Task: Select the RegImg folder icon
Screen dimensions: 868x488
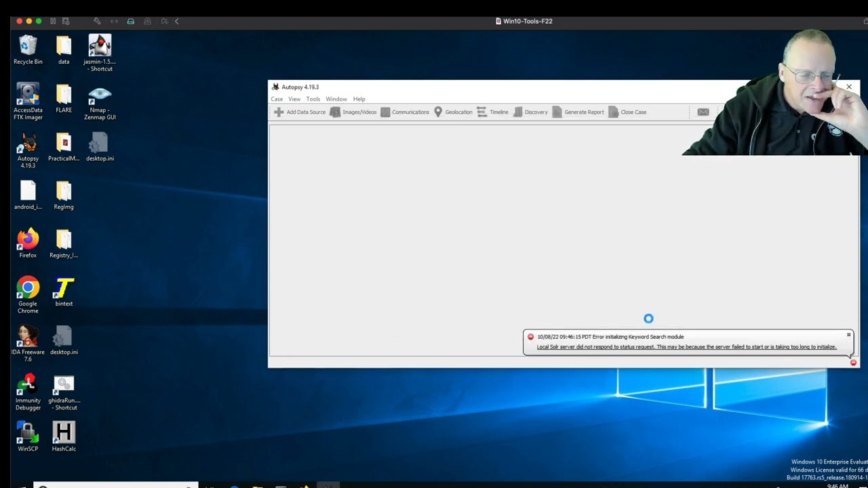Action: coord(64,195)
